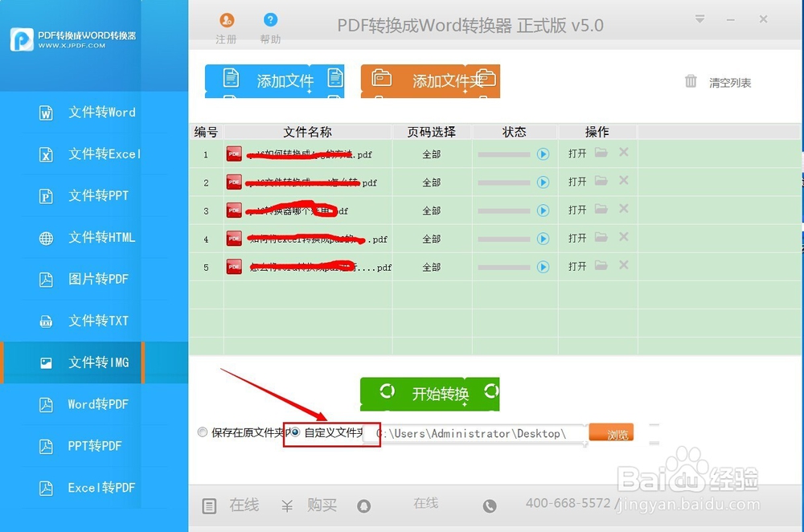The width and height of the screenshot is (804, 532).
Task: Open output folder icon for row 1
Action: point(601,153)
